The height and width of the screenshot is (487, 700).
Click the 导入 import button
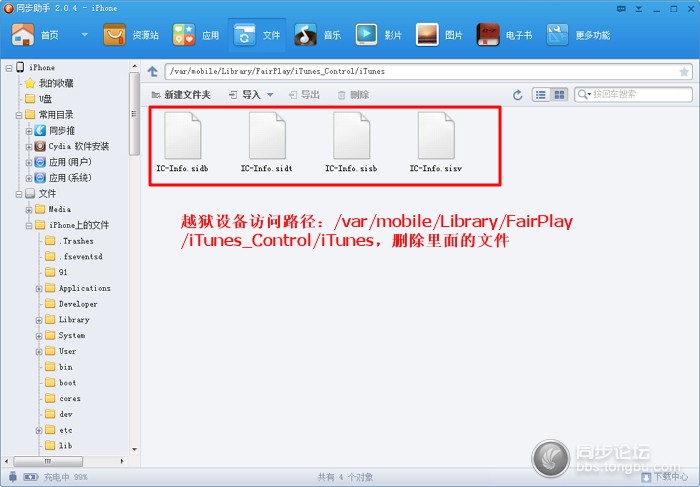point(245,95)
